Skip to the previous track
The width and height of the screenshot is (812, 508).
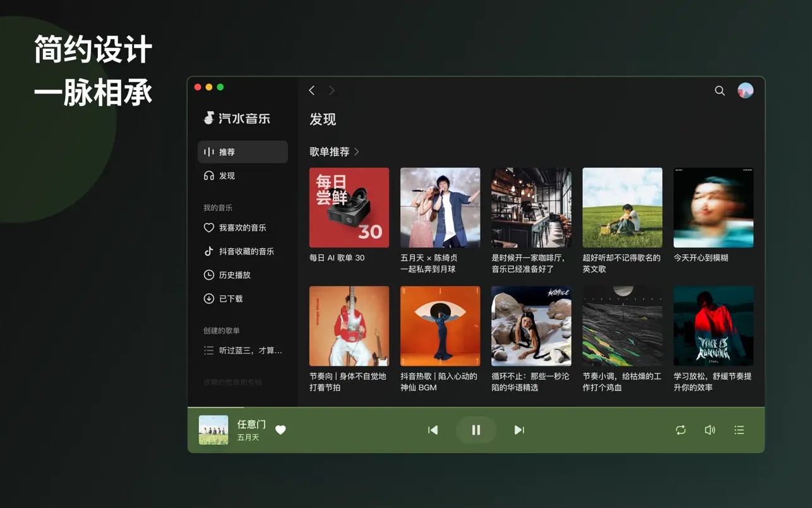(x=433, y=430)
